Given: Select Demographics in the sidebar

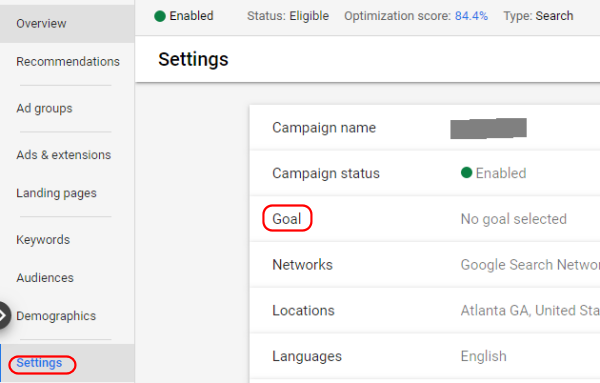Looking at the screenshot, I should pos(56,316).
